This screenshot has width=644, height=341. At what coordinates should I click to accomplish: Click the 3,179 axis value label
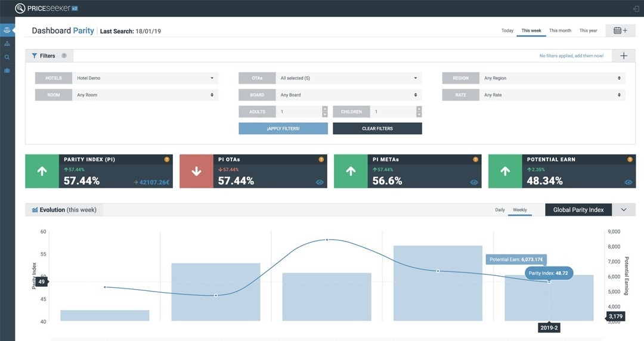(x=615, y=317)
